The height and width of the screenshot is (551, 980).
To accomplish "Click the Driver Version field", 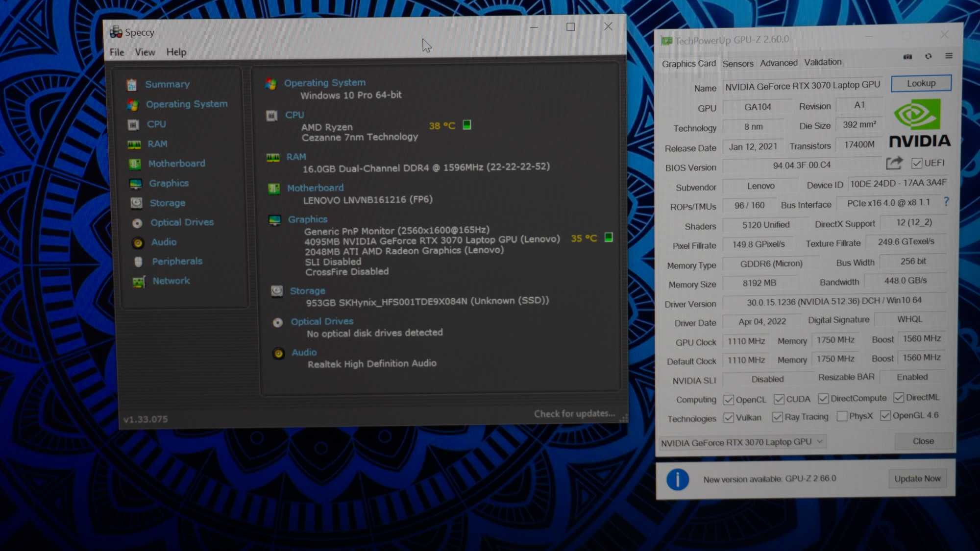I will [834, 301].
